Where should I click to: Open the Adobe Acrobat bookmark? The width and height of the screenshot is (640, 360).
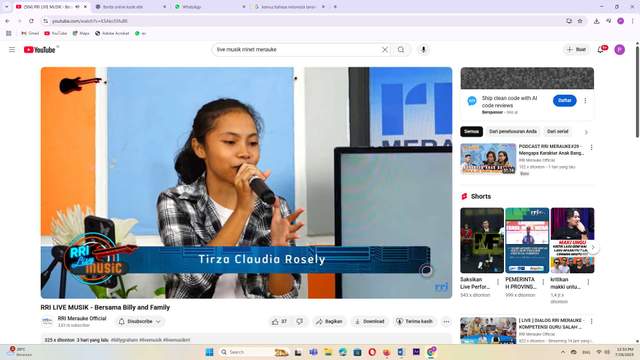point(112,33)
